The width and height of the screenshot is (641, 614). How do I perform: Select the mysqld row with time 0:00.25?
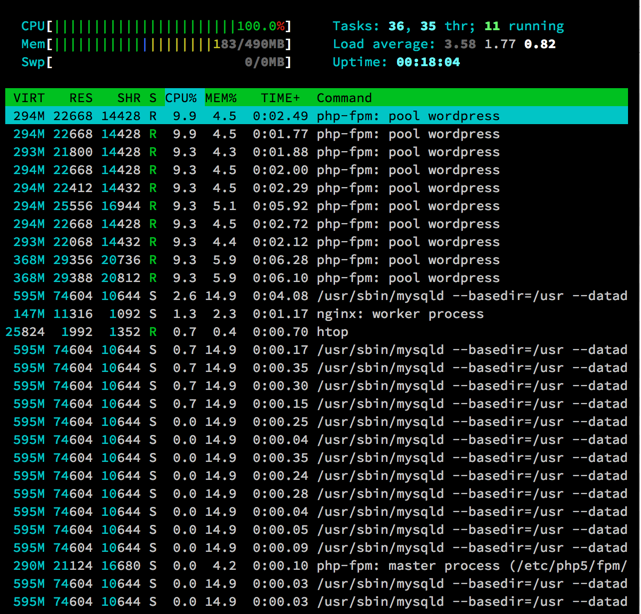pos(316,422)
